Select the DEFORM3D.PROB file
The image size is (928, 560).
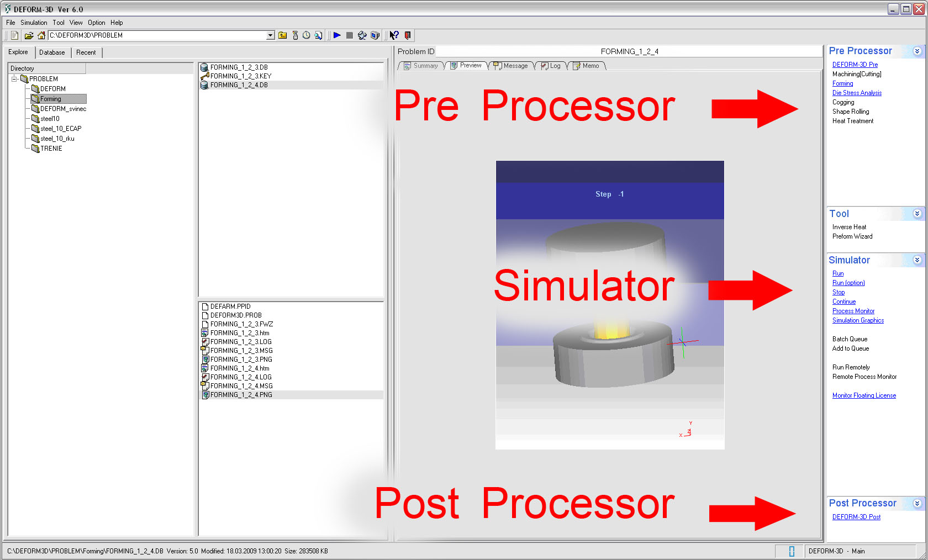[231, 315]
